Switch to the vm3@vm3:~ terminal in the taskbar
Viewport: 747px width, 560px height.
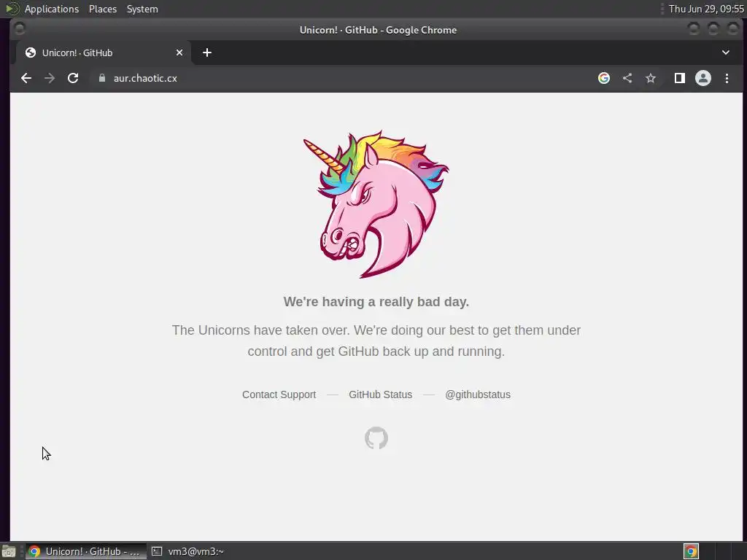pyautogui.click(x=188, y=551)
